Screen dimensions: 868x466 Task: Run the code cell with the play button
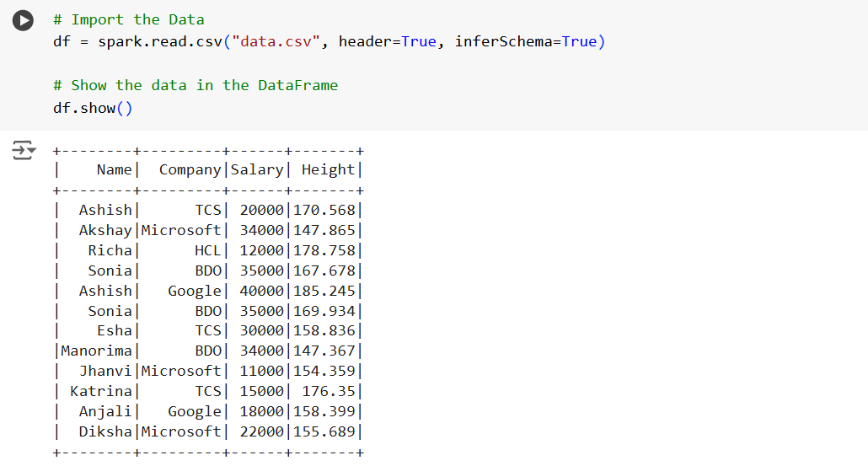tap(24, 21)
